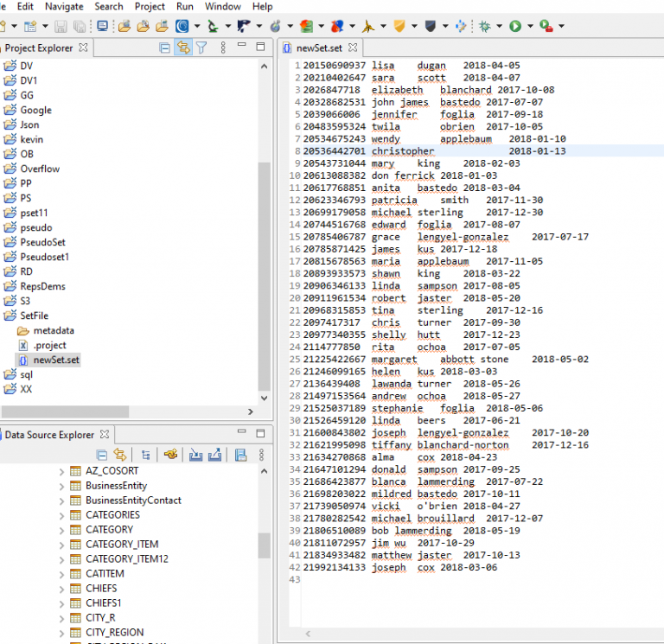Expand the CATEGORIES table node
This screenshot has height=644, width=664.
(61, 516)
